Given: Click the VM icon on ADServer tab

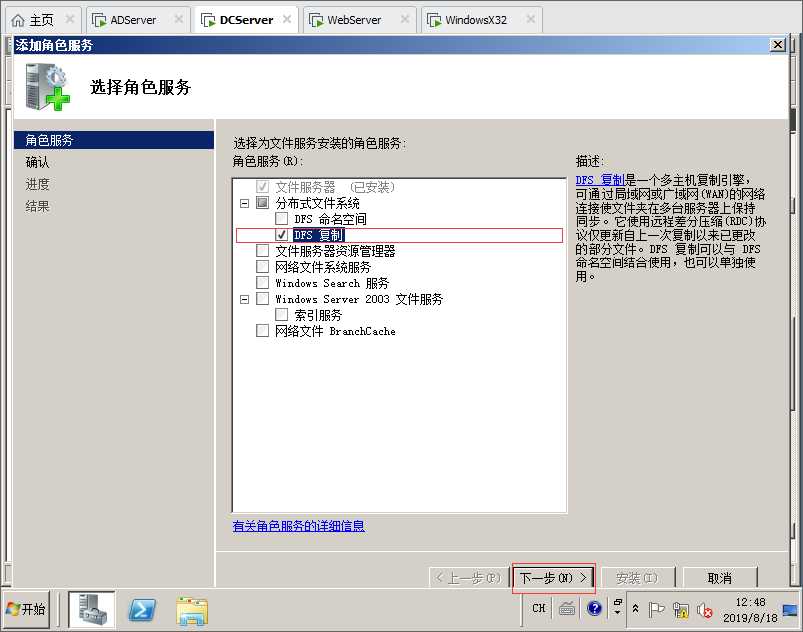Looking at the screenshot, I should point(99,20).
